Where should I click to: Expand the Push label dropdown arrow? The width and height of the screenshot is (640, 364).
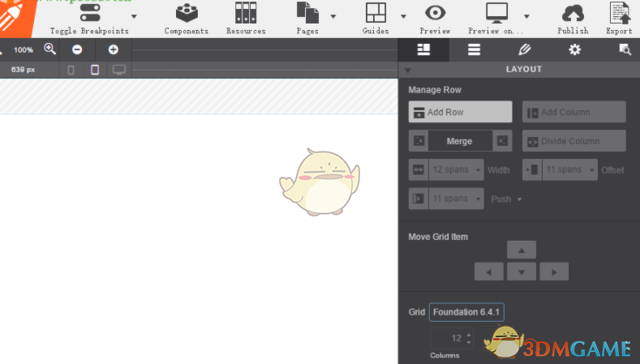(x=519, y=199)
